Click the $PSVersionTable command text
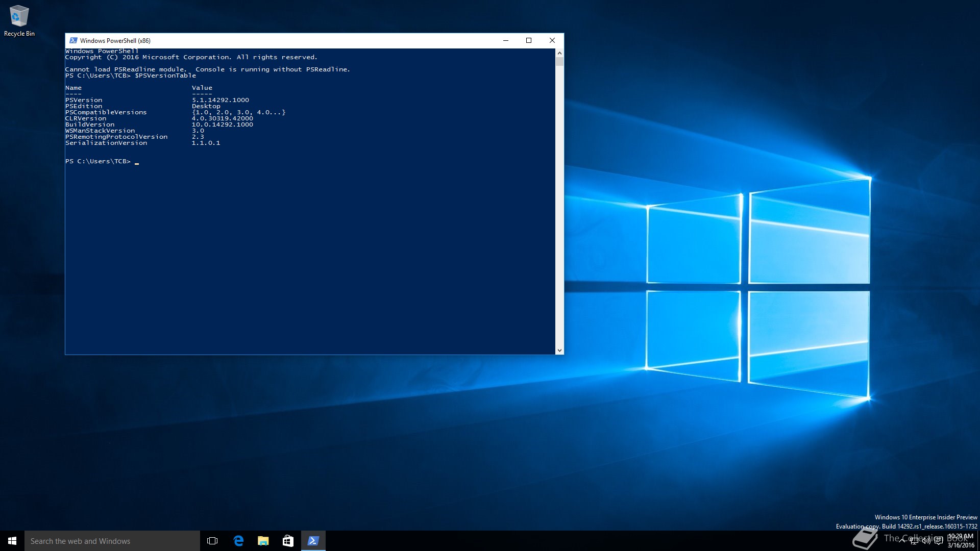The width and height of the screenshot is (980, 551). point(165,76)
